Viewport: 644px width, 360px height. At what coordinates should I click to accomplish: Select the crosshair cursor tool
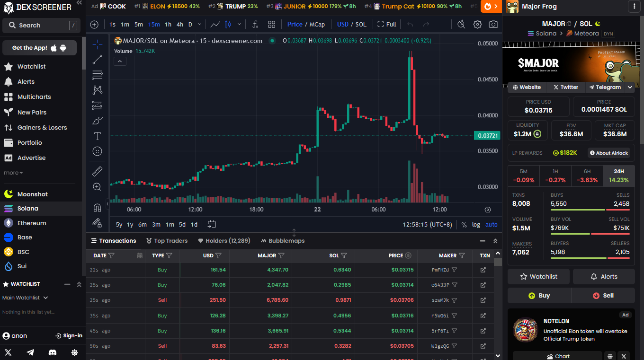tap(97, 44)
